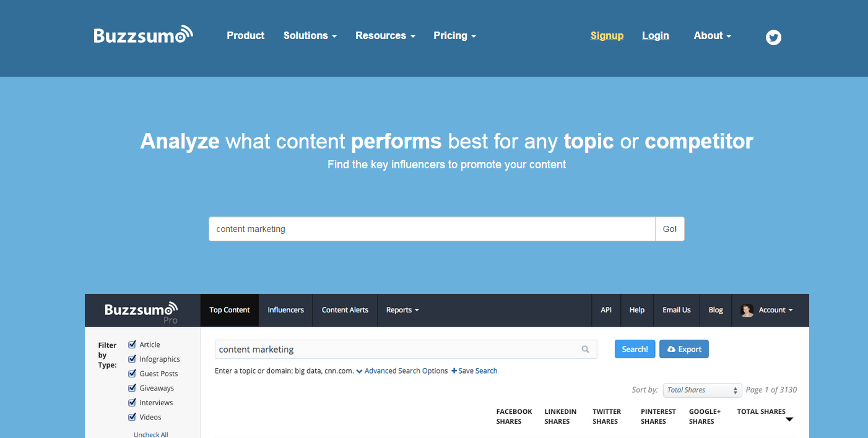Click the Total Shares column header
Viewport: 868px width, 438px height.
(761, 411)
